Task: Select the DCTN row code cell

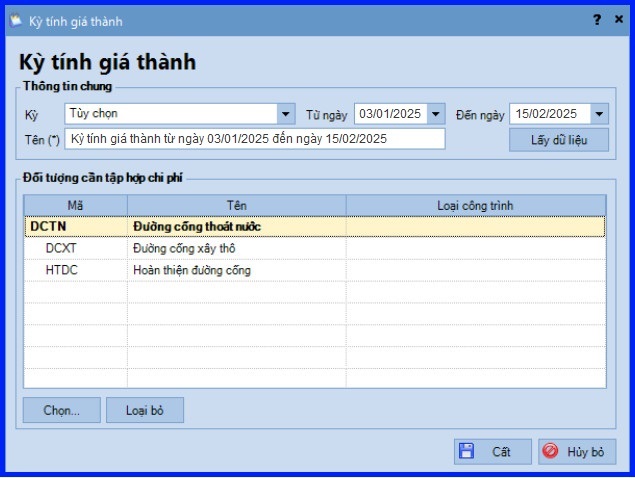Action: pos(77,226)
